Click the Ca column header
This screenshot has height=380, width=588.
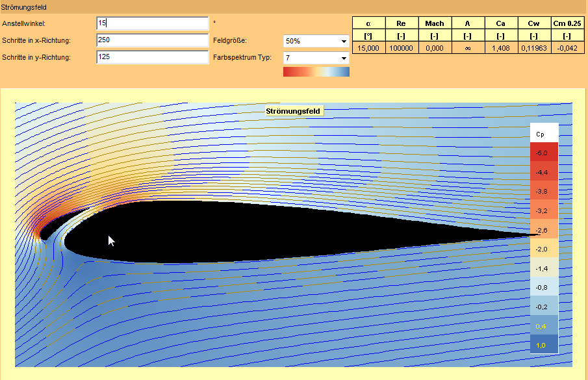point(500,23)
